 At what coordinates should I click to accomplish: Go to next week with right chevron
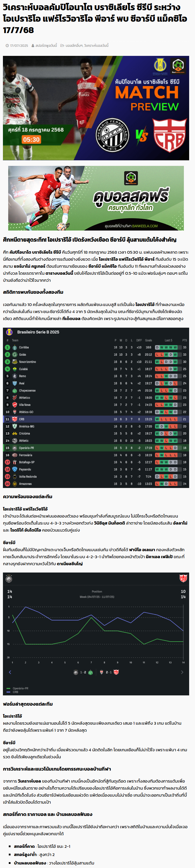tap(182, 672)
